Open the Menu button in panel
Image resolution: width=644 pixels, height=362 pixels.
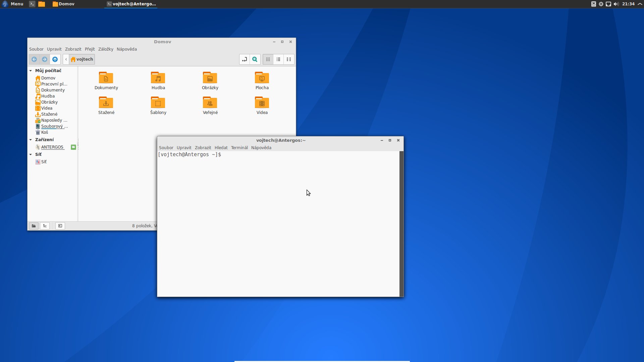click(x=13, y=4)
